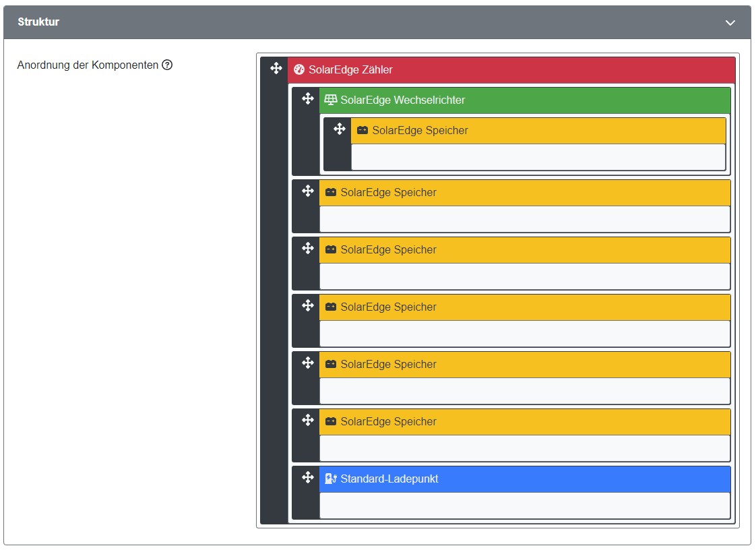Click move handle of Speicher directly above Standard-Ladepunkt
The height and width of the screenshot is (550, 756).
[308, 420]
